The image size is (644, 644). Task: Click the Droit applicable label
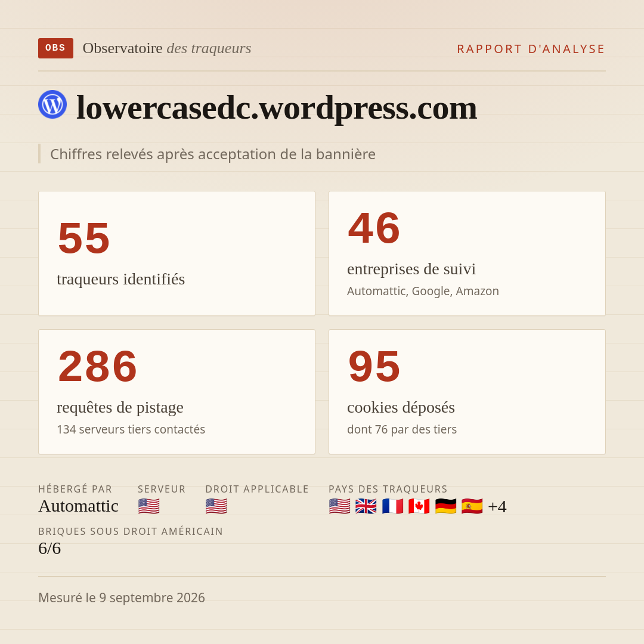click(x=257, y=489)
